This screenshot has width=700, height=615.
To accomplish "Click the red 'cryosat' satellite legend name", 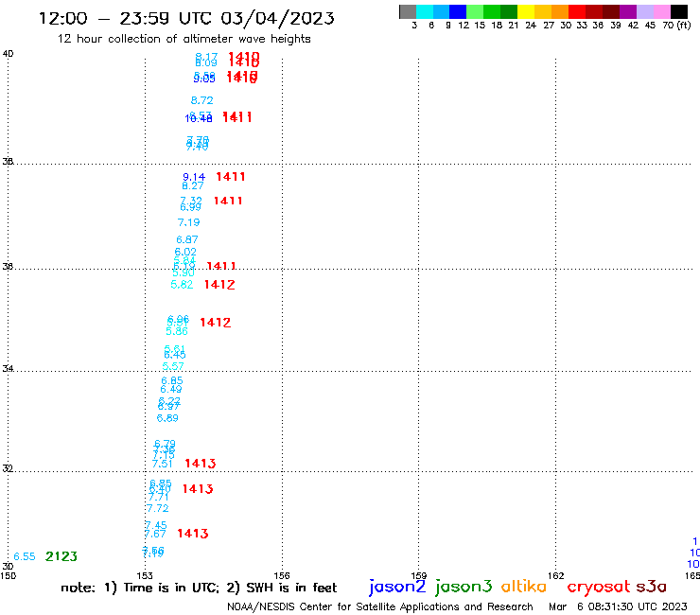I will click(599, 587).
